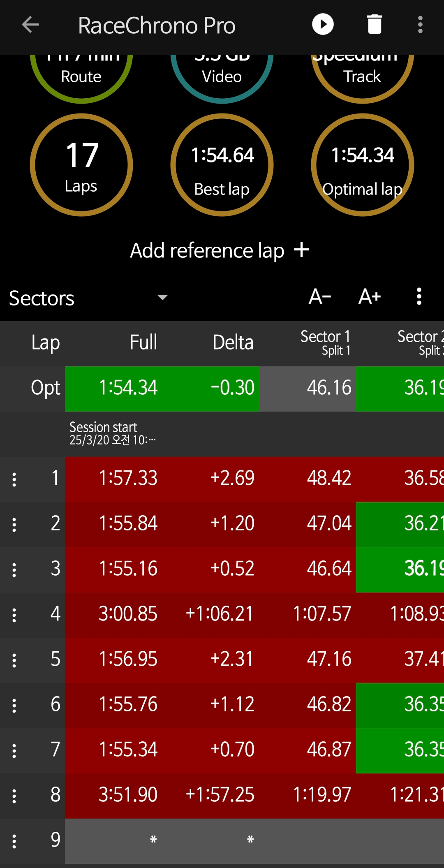Decrease font size with A-
Viewport: 444px width, 868px height.
320,296
